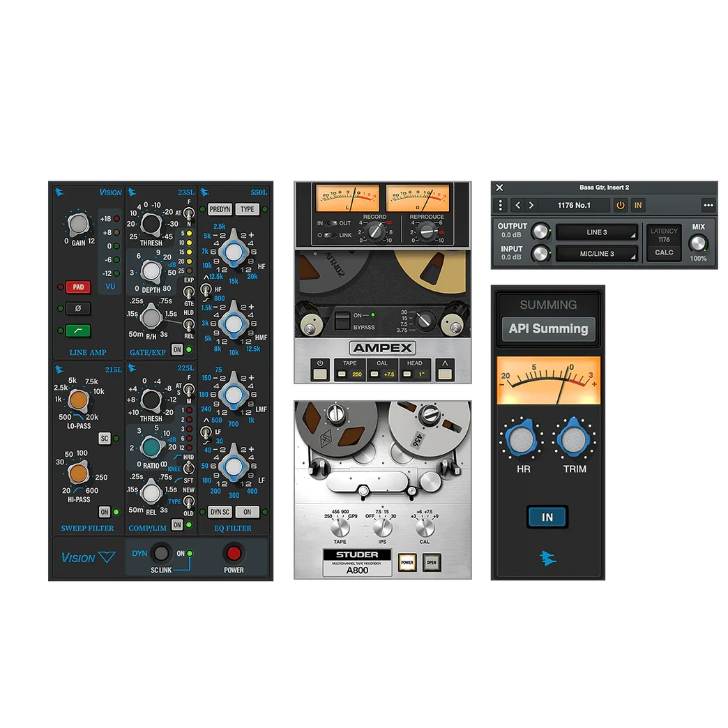Click the red POWER button on Vision strip
This screenshot has width=728, height=728.
tap(233, 553)
